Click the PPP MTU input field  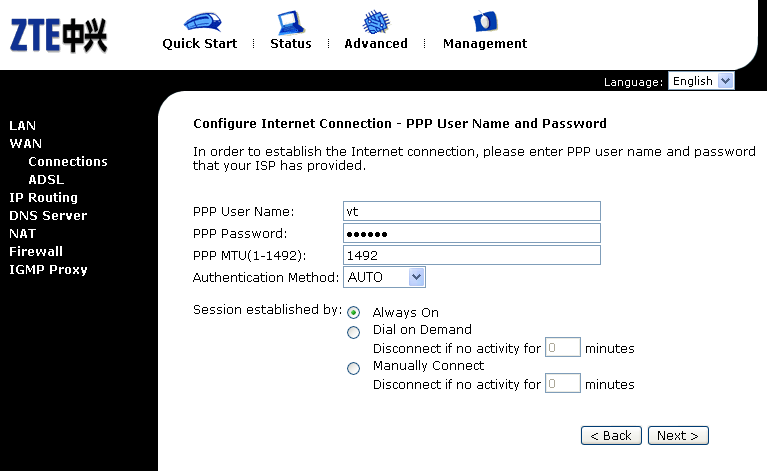tap(472, 255)
